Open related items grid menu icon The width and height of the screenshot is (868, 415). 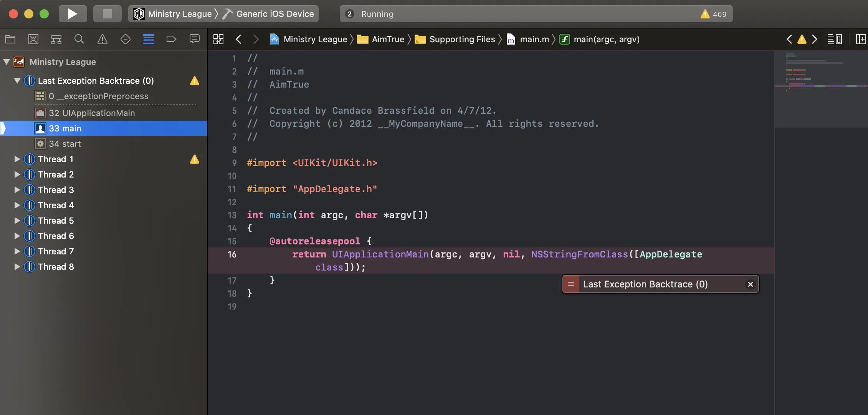pyautogui.click(x=218, y=39)
